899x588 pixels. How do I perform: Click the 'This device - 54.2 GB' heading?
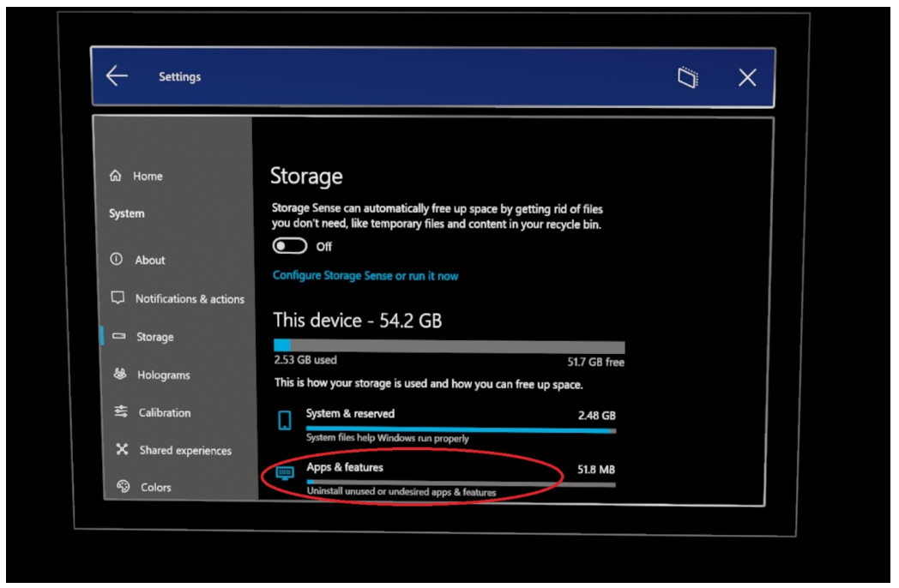357,320
